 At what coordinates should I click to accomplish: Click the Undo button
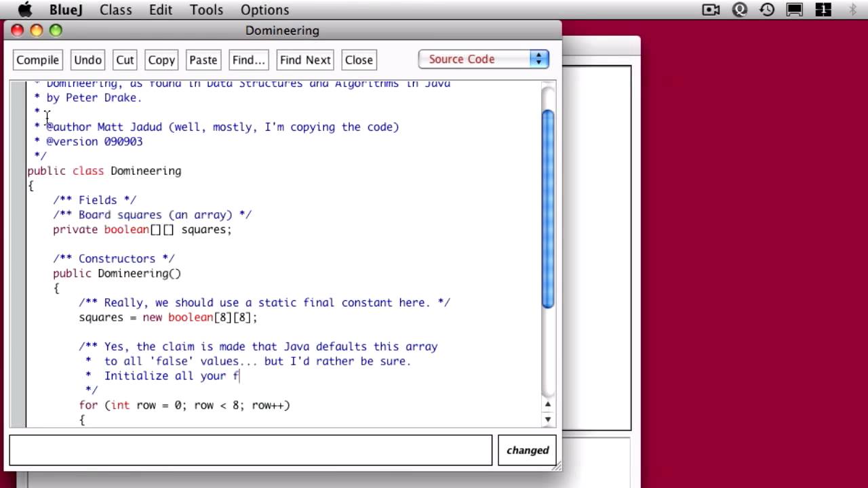87,60
